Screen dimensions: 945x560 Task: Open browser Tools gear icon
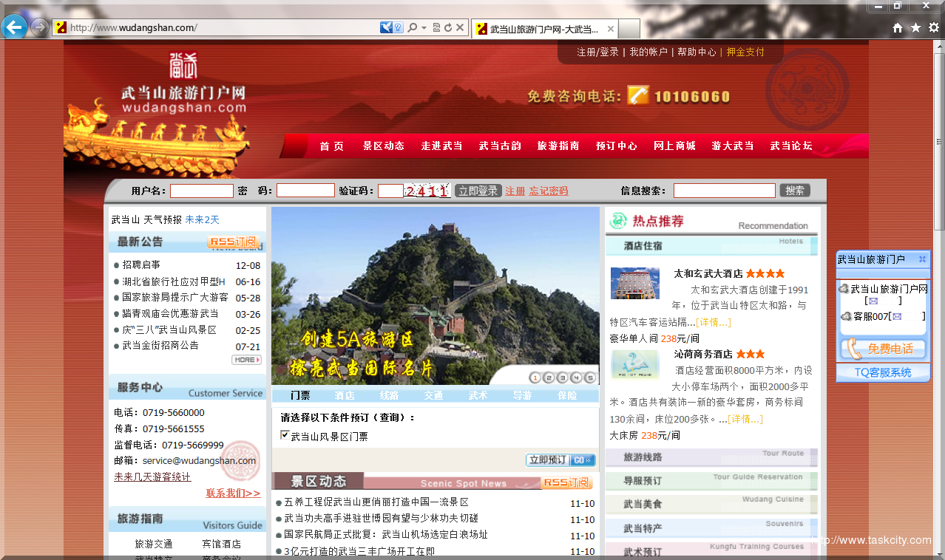pos(934,27)
